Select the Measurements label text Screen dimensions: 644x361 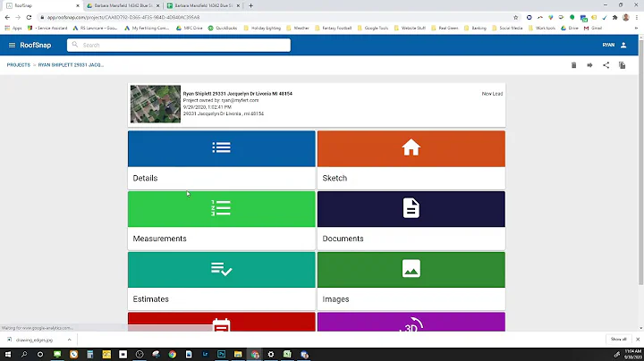159,239
